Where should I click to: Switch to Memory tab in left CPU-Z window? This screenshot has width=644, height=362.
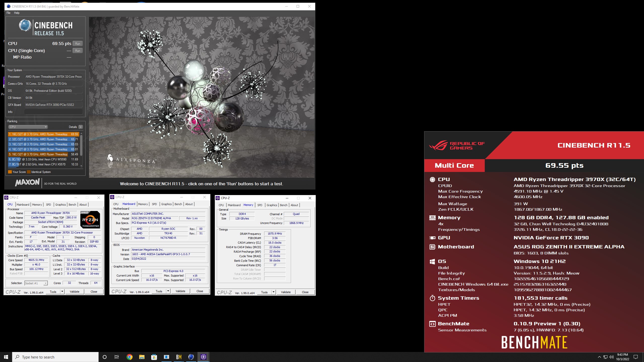(37, 205)
